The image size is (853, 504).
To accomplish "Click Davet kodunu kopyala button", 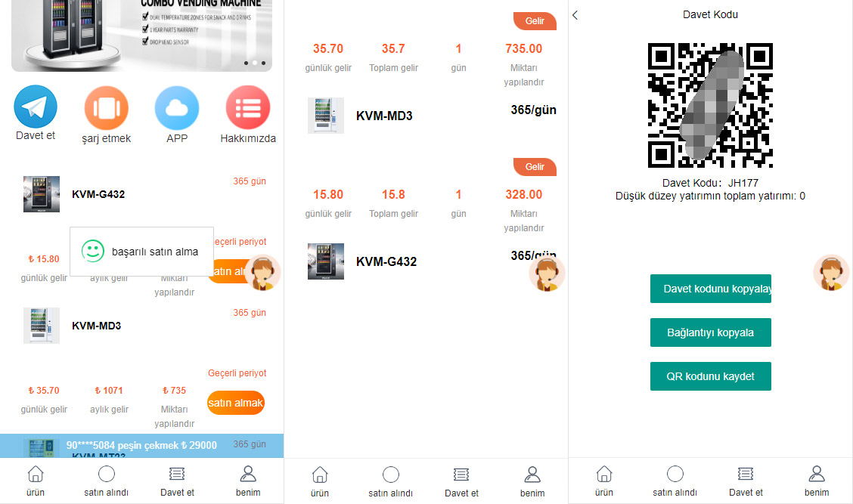I will 711,289.
